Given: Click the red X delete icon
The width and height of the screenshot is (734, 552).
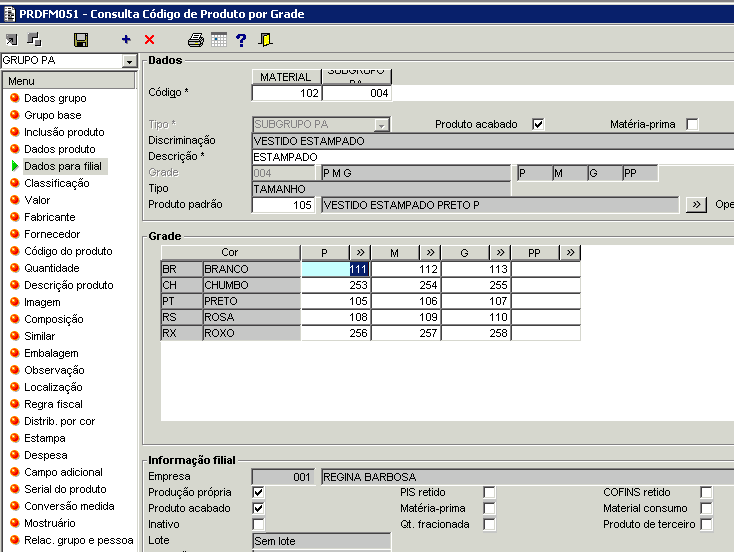Looking at the screenshot, I should point(150,40).
